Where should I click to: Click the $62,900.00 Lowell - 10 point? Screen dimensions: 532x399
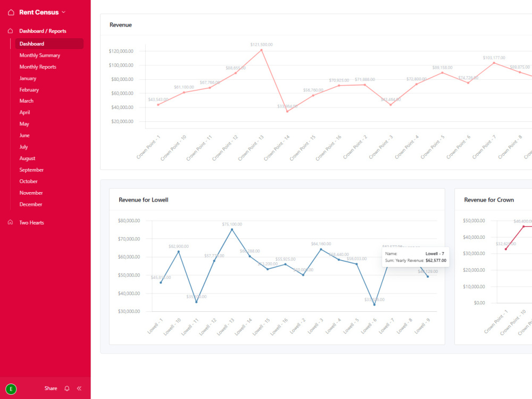click(179, 252)
